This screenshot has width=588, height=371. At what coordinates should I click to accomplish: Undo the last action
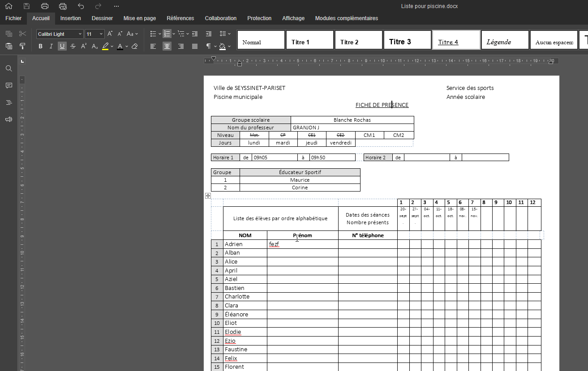pos(81,6)
